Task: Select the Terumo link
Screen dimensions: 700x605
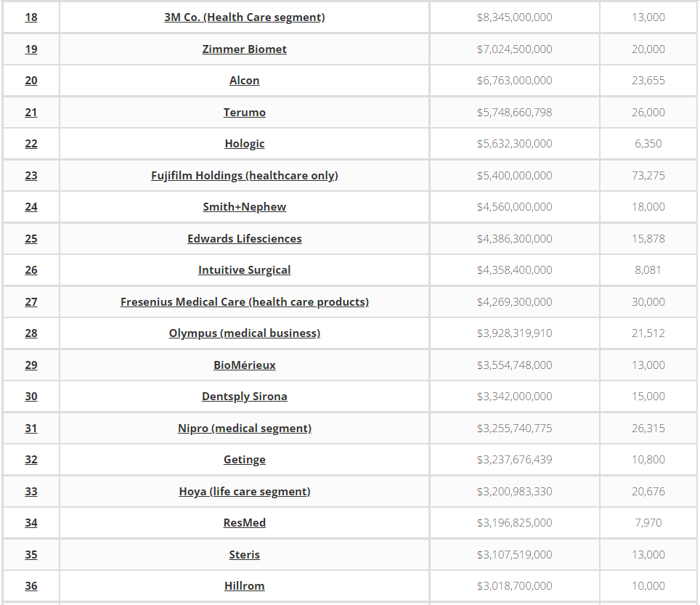Action: tap(244, 112)
